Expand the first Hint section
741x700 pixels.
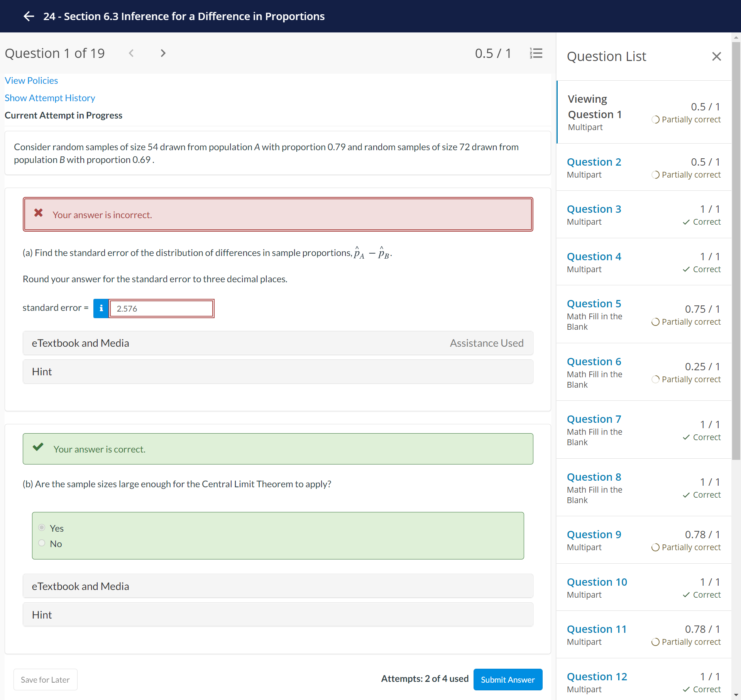(x=277, y=372)
